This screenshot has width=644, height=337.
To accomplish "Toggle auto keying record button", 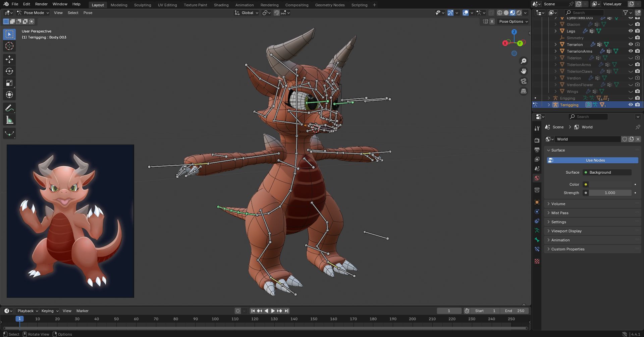I will pos(238,311).
